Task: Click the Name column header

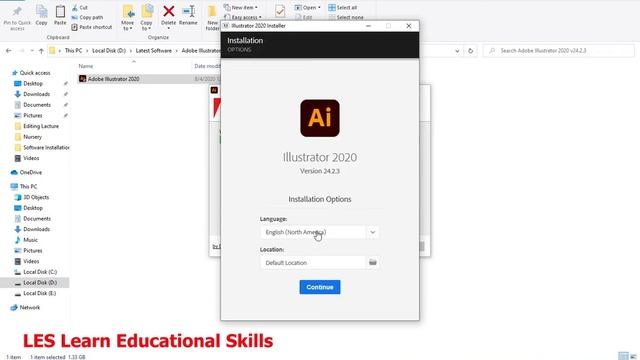Action: (86, 66)
